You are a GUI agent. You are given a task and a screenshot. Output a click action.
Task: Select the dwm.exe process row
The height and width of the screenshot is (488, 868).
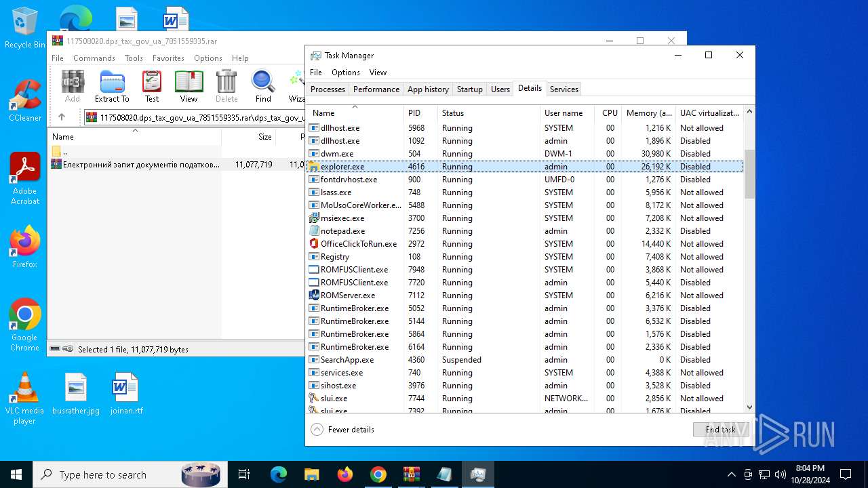pos(526,154)
